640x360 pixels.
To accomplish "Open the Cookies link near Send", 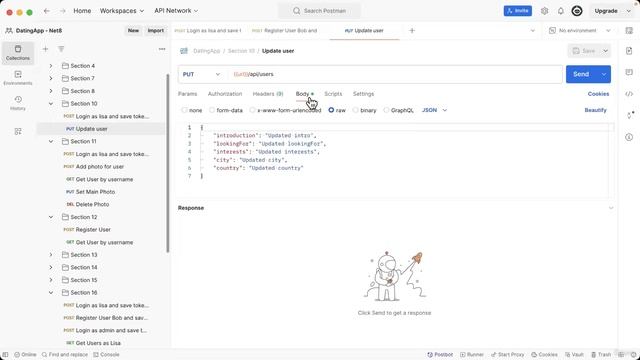I will [x=598, y=94].
